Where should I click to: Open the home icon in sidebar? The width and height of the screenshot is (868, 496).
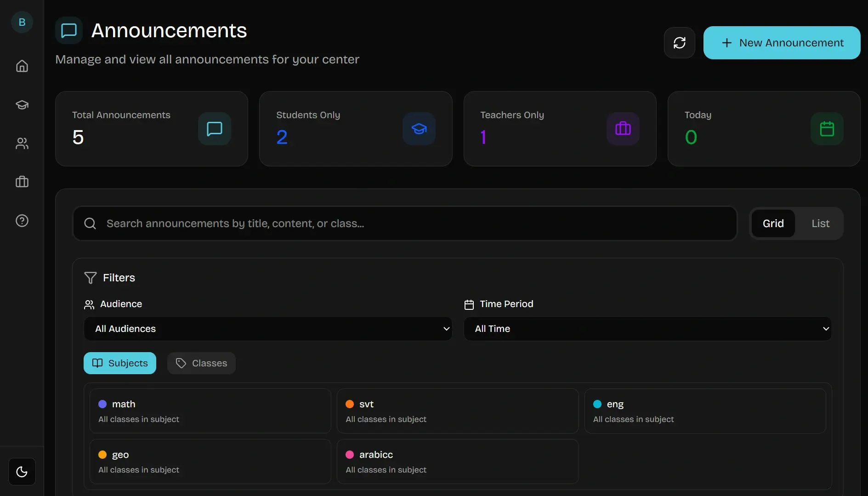pyautogui.click(x=22, y=66)
